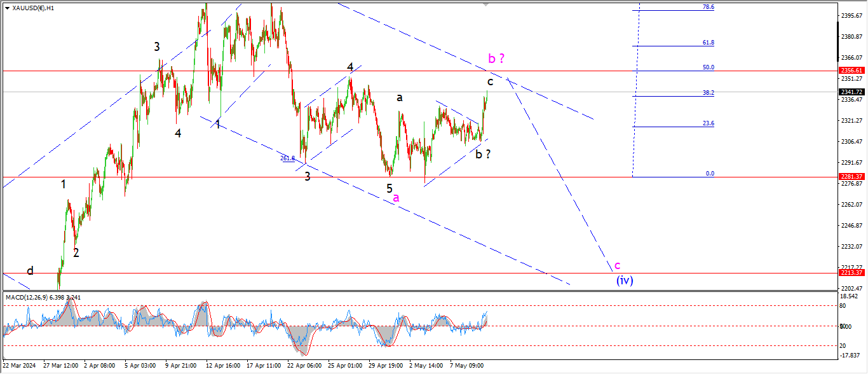Select the 78.6 Fibonacci level label
The width and height of the screenshot is (868, 374).
(708, 6)
